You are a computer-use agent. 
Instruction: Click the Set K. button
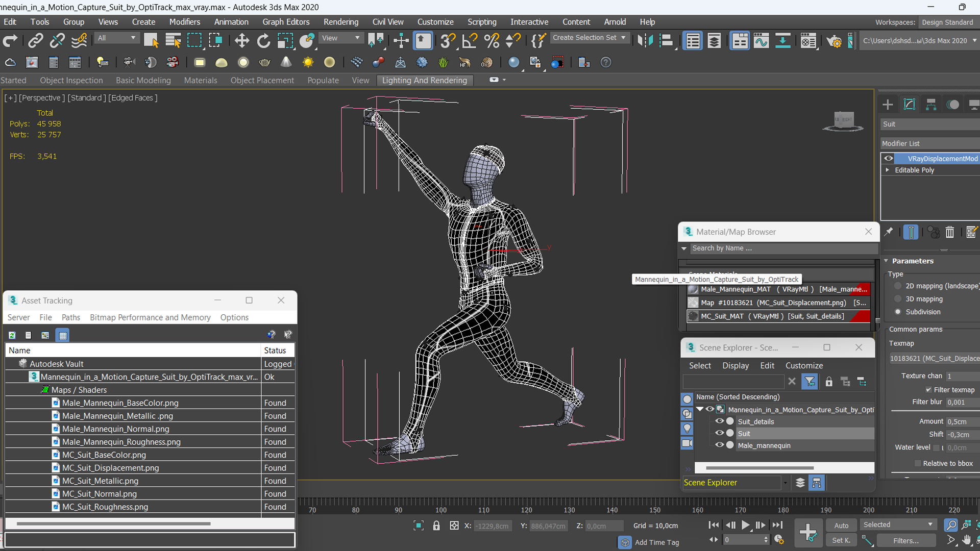coord(841,540)
